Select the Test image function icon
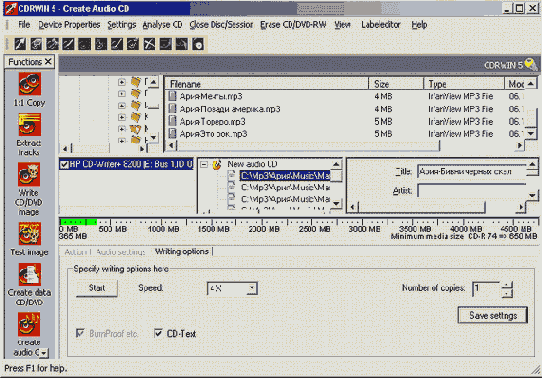Image resolution: width=542 pixels, height=378 pixels. pyautogui.click(x=29, y=234)
